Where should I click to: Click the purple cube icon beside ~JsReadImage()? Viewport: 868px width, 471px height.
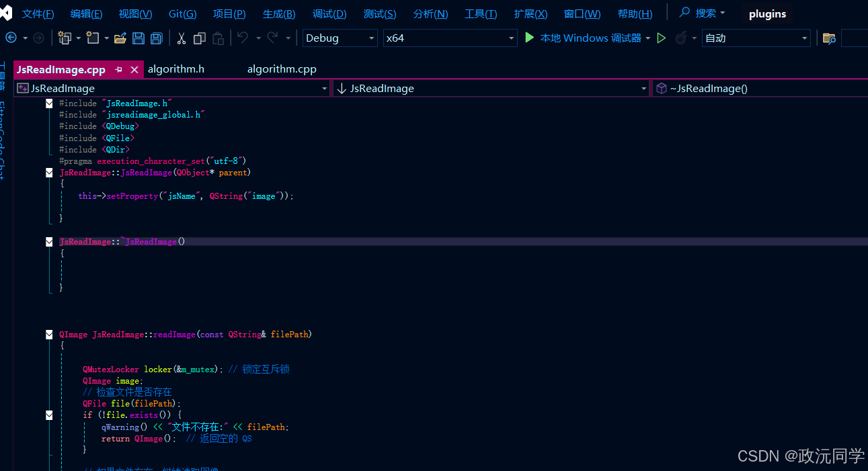click(662, 88)
